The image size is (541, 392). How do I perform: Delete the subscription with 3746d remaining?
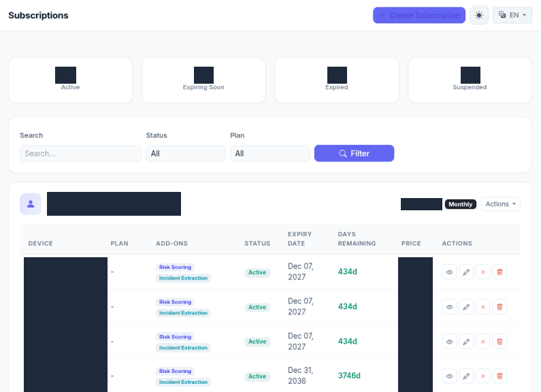point(499,376)
